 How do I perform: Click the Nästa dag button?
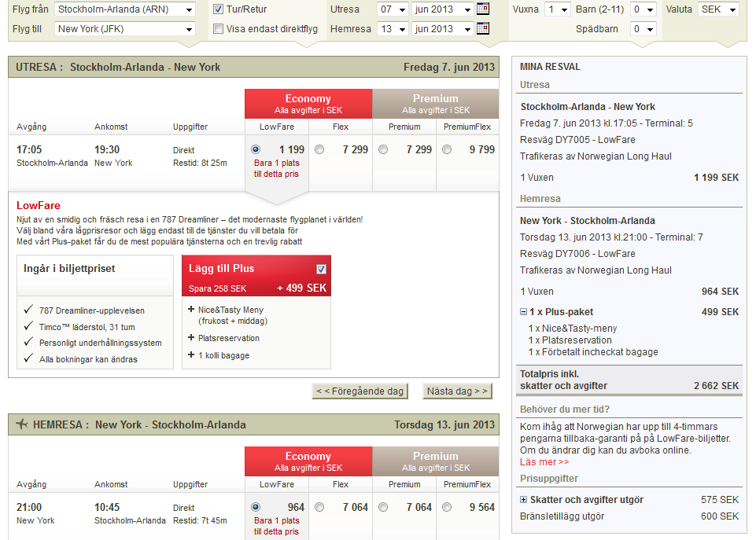click(x=457, y=391)
